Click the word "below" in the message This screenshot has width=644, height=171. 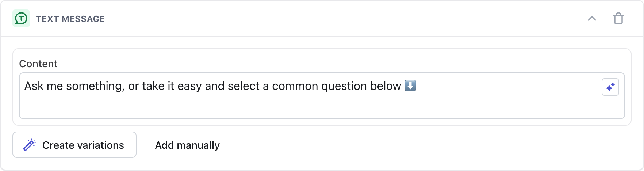[386, 86]
